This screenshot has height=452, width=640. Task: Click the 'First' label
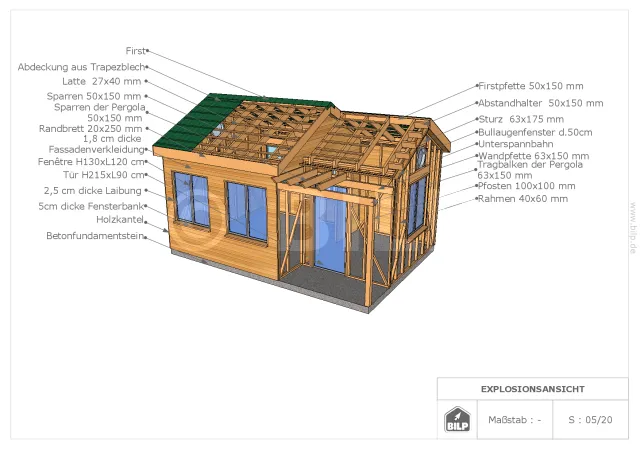click(x=135, y=50)
